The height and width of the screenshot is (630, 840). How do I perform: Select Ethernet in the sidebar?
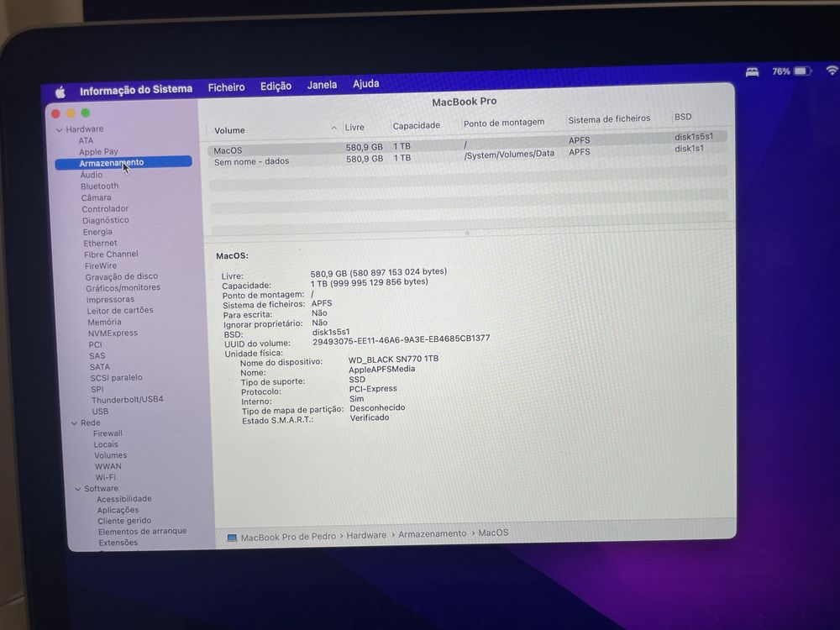[x=100, y=244]
